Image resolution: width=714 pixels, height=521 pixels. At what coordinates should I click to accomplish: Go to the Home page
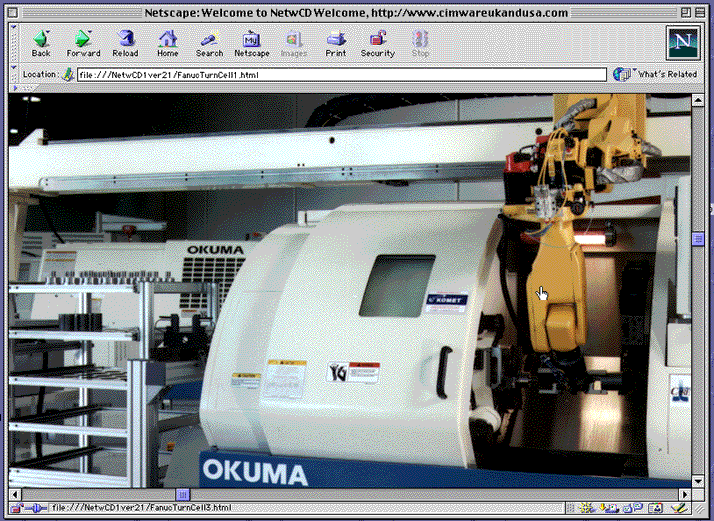tap(168, 43)
